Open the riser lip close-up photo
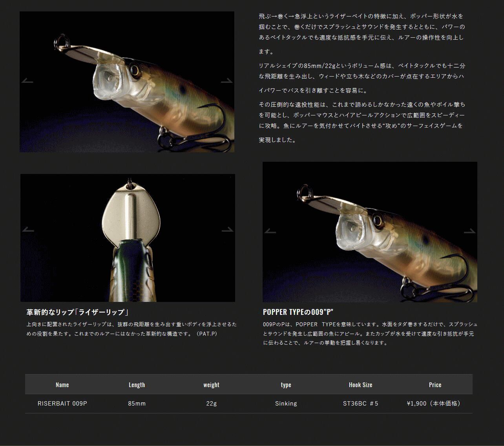The width and height of the screenshot is (504, 446). point(128,238)
